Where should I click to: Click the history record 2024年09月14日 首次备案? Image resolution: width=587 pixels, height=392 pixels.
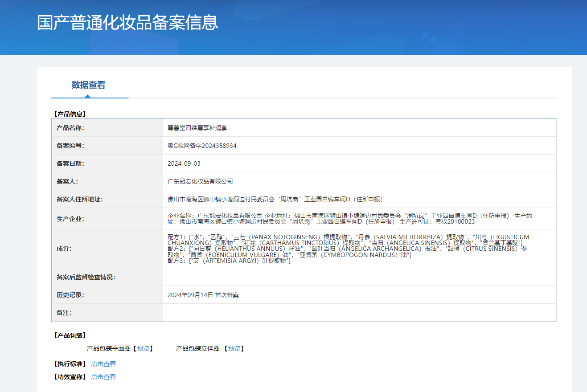203,295
